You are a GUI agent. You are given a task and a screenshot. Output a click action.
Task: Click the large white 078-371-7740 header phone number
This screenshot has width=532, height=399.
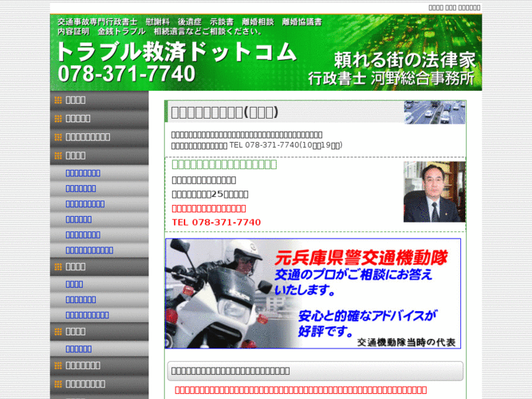click(x=127, y=74)
